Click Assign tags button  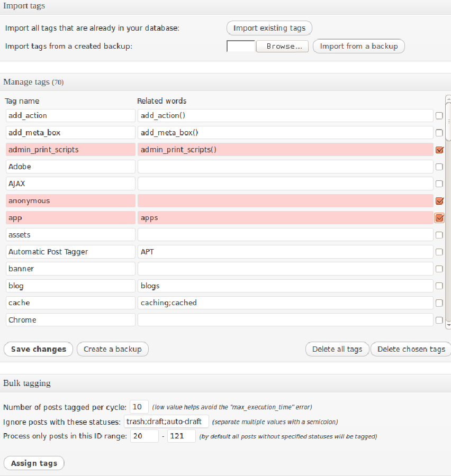pos(34,463)
